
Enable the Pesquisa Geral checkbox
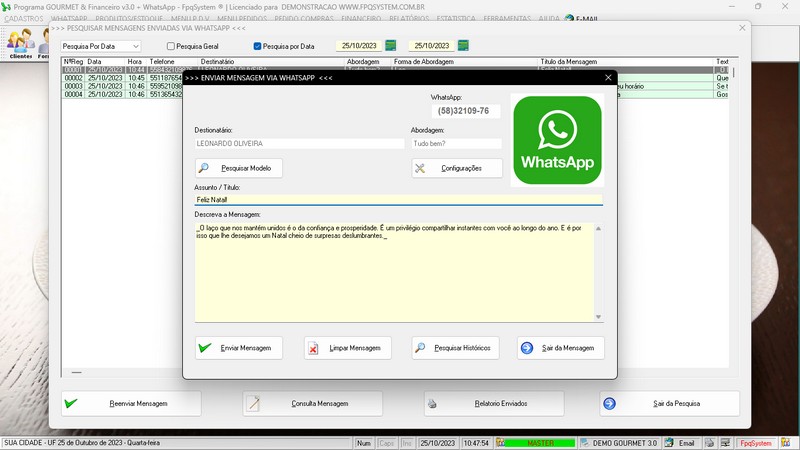coord(171,46)
